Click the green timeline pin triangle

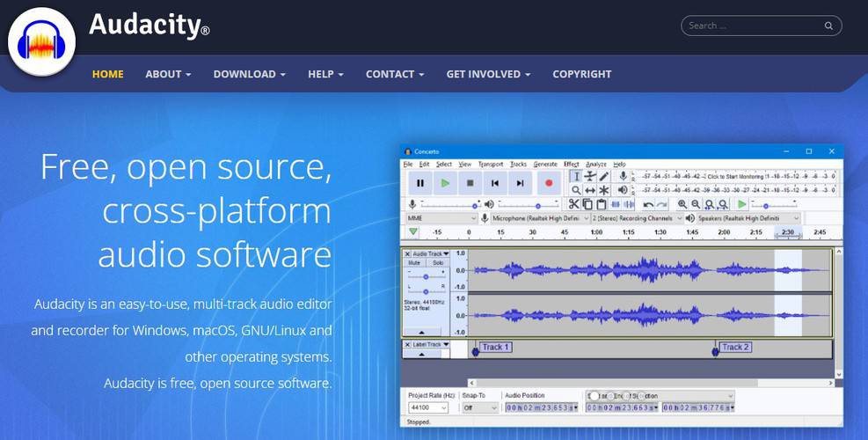(x=413, y=231)
